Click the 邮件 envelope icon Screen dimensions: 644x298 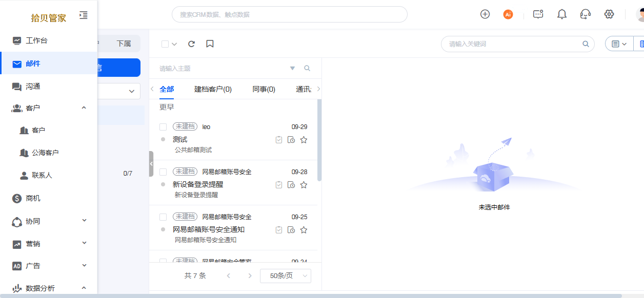point(17,64)
